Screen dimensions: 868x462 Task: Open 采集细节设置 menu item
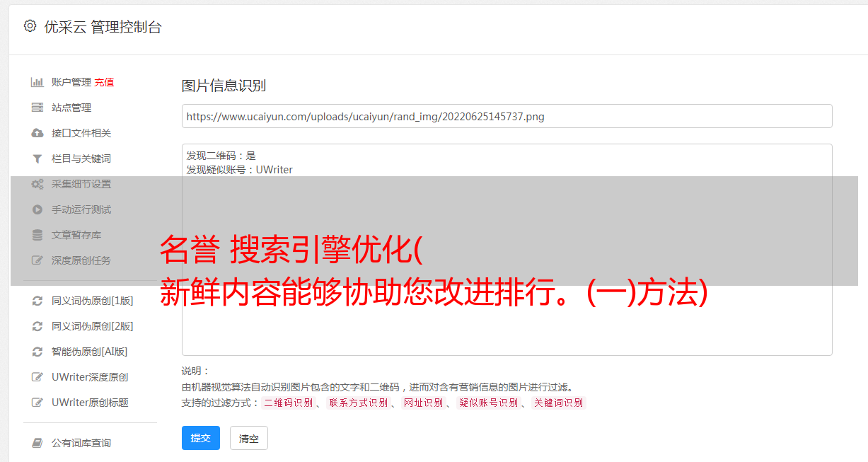tap(81, 184)
